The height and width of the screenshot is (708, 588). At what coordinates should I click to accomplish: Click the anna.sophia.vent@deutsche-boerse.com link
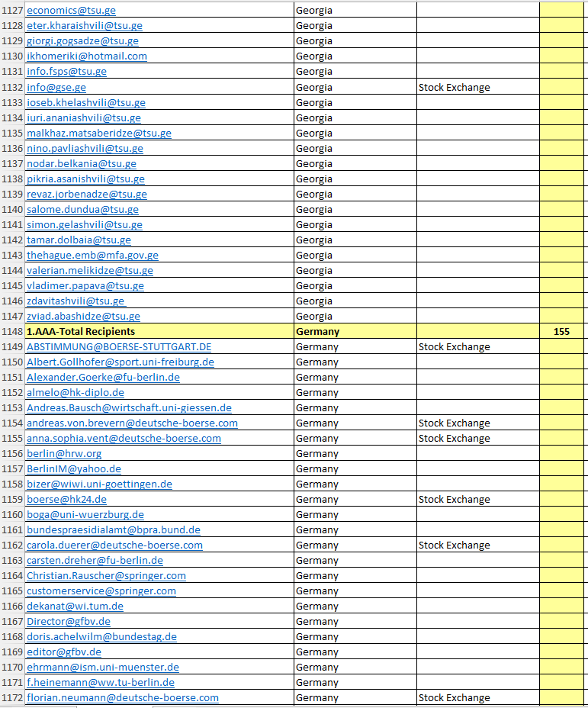click(124, 439)
